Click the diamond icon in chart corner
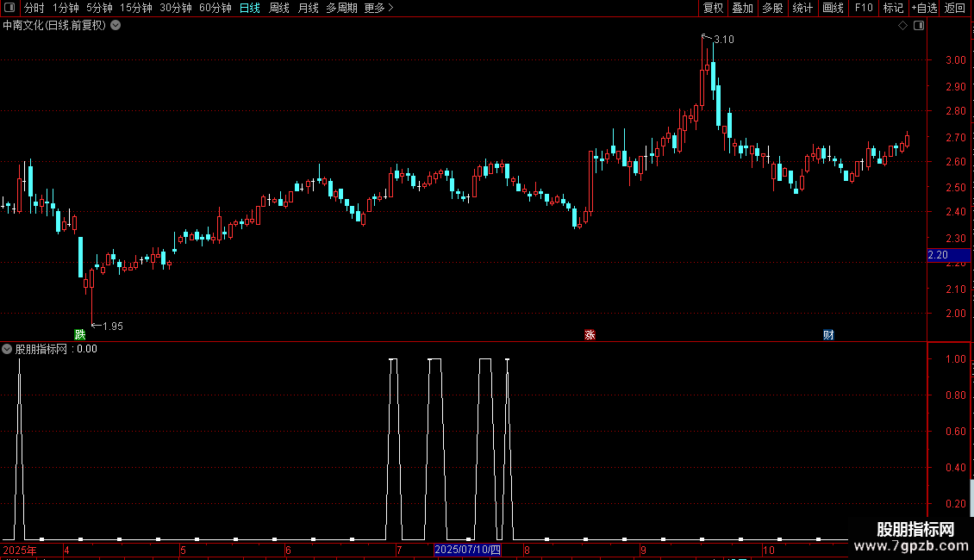 [x=903, y=26]
